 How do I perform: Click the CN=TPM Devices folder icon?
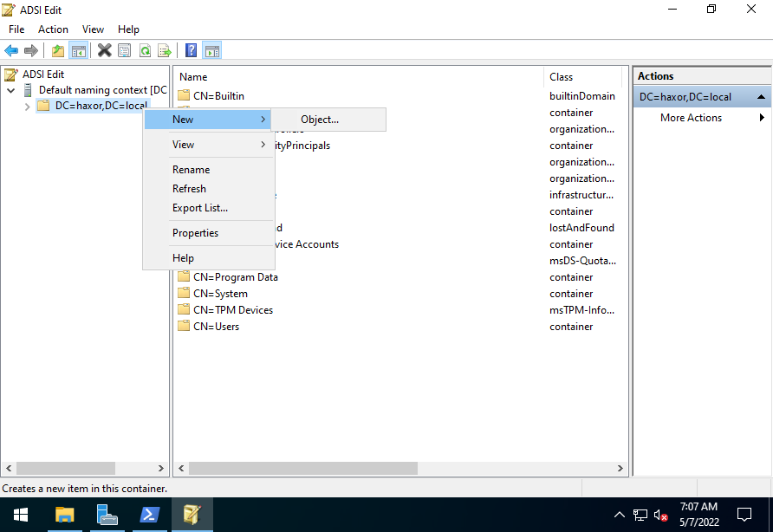tap(184, 309)
